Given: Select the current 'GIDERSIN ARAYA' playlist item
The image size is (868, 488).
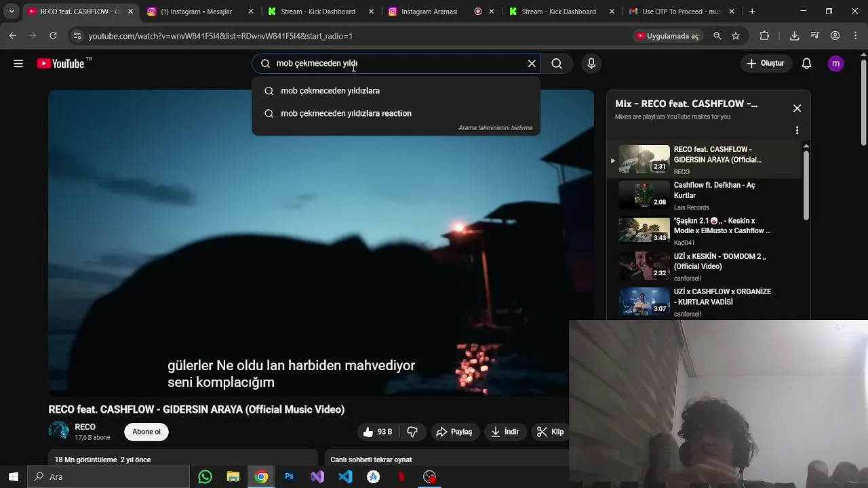Looking at the screenshot, I should (704, 160).
